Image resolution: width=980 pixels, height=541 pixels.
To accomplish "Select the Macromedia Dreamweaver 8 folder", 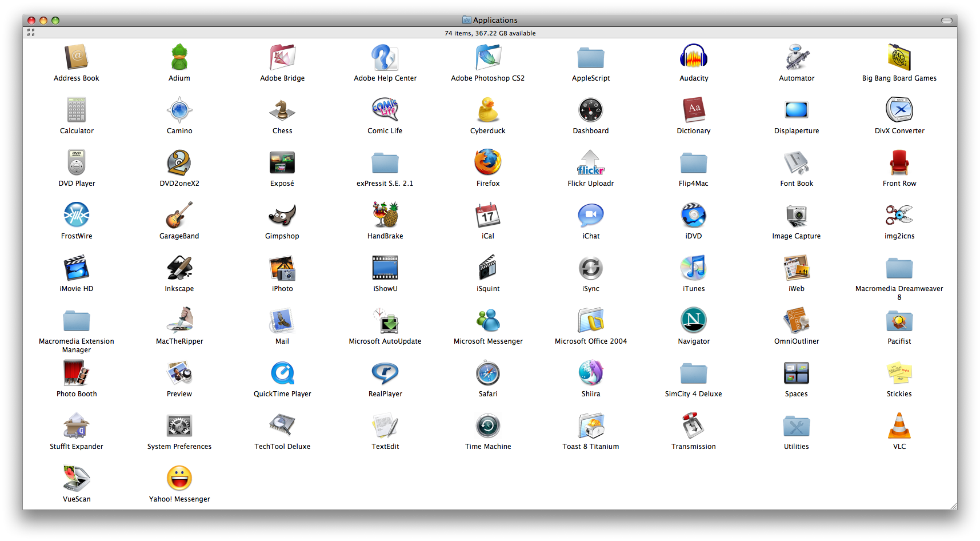I will (899, 268).
